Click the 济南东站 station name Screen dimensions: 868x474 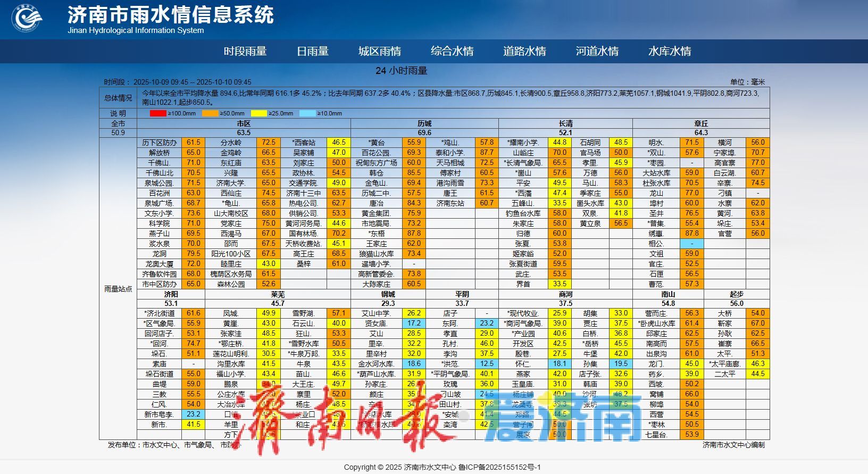tap(450, 203)
